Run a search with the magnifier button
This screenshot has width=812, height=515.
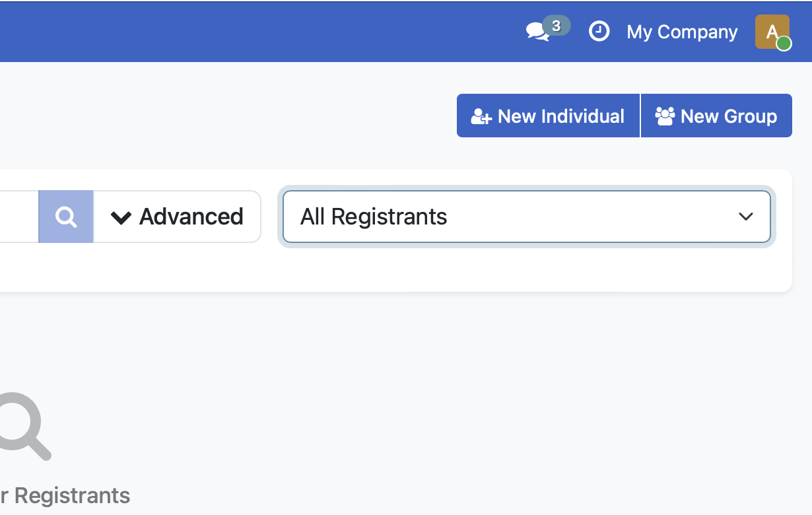tap(65, 216)
